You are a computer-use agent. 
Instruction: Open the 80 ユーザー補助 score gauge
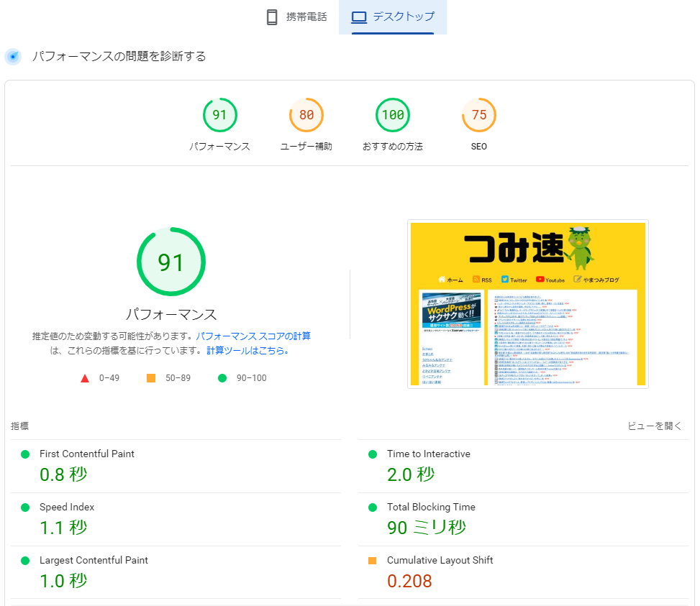point(306,115)
